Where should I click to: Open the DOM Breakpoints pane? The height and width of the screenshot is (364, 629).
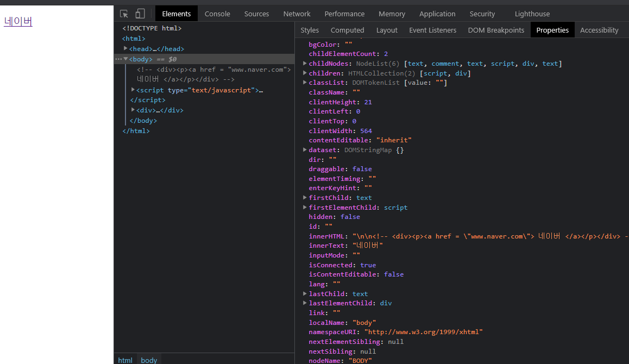click(496, 30)
